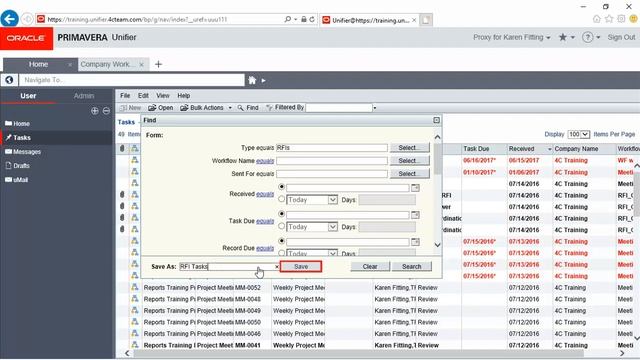Maximize the Find dialog using corner icon
The height and width of the screenshot is (360, 640).
pyautogui.click(x=436, y=120)
